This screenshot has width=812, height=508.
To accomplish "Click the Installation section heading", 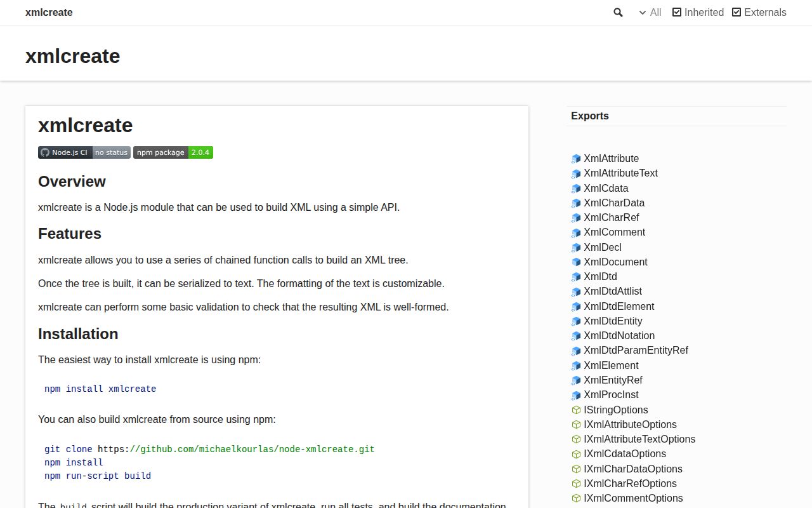I will tap(78, 334).
